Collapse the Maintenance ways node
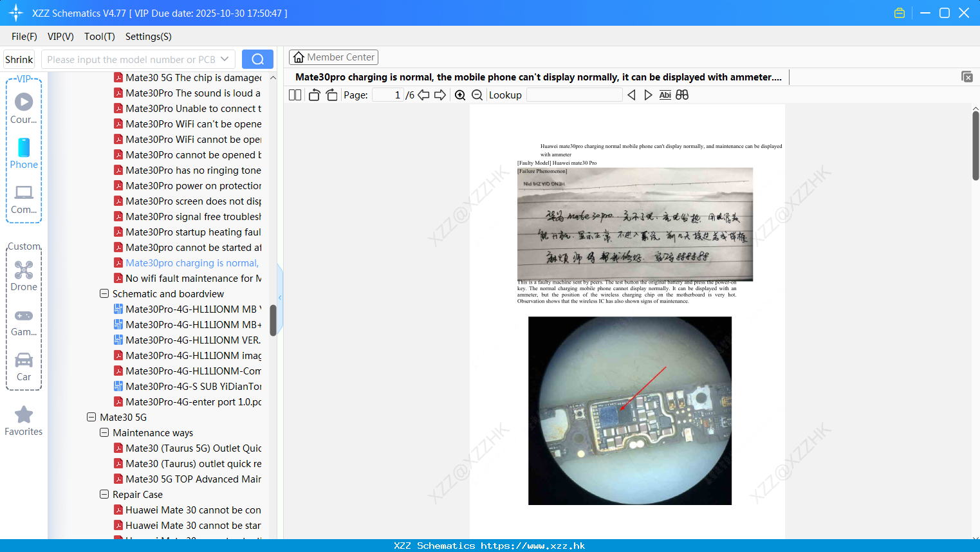The width and height of the screenshot is (980, 552). tap(104, 432)
